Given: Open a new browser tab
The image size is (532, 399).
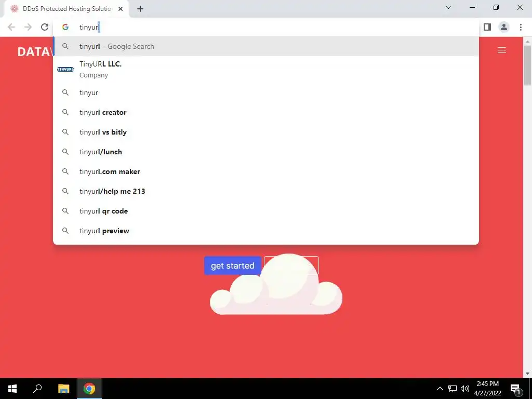Looking at the screenshot, I should [x=140, y=9].
